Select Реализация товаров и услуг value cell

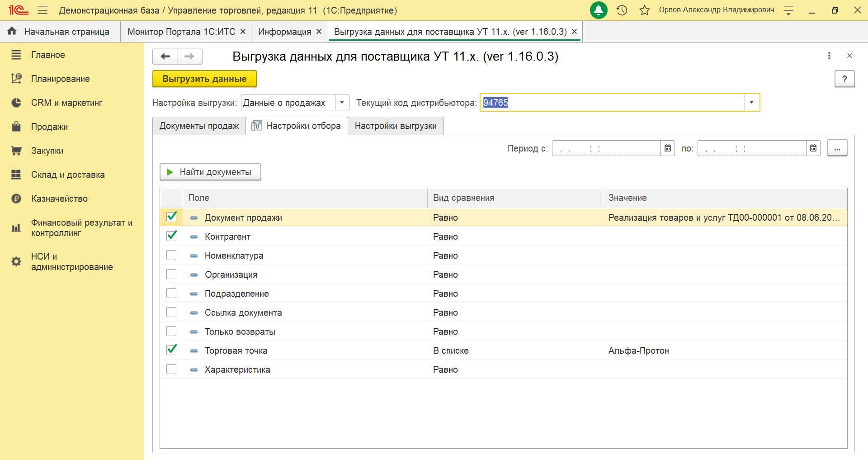coord(725,218)
